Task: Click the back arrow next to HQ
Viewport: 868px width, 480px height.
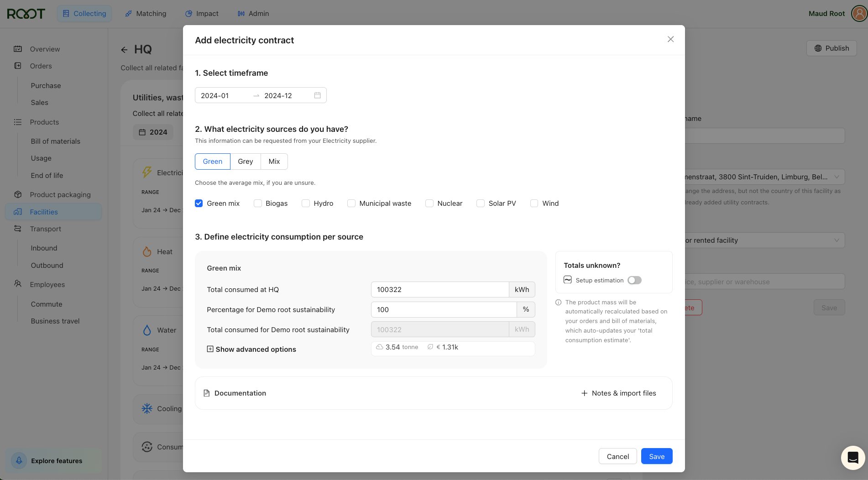Action: point(124,50)
